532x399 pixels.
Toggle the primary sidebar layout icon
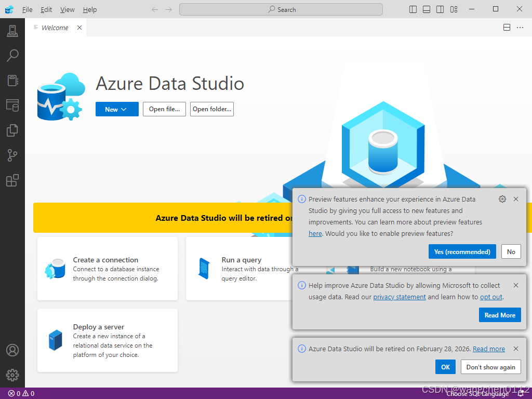(x=413, y=9)
